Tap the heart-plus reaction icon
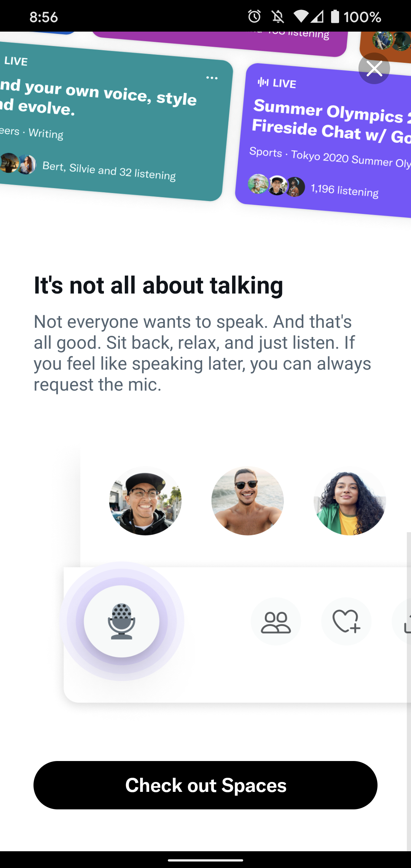Screen dimensions: 411x868 tap(346, 622)
